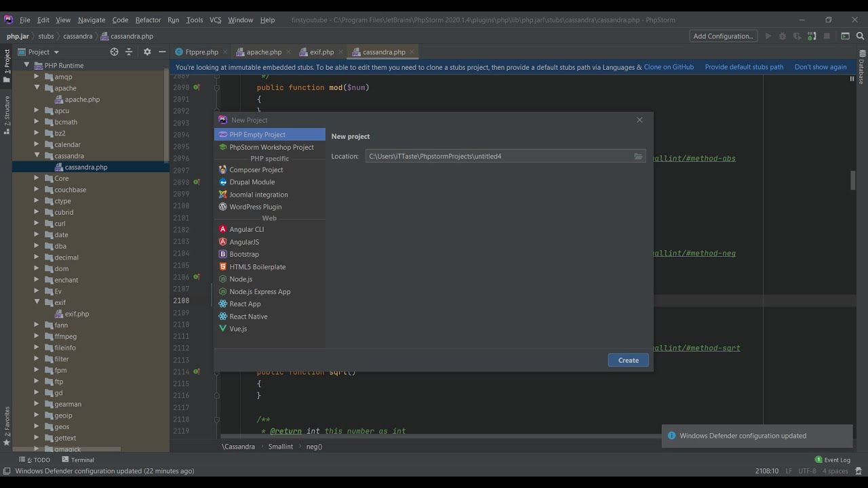Open the Terminal tool window

[78, 460]
